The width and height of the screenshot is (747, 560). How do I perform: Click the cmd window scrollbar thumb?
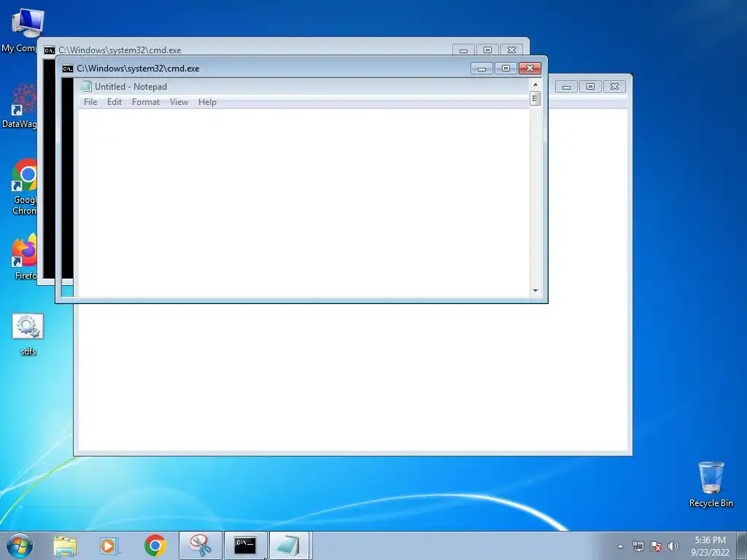pos(535,98)
